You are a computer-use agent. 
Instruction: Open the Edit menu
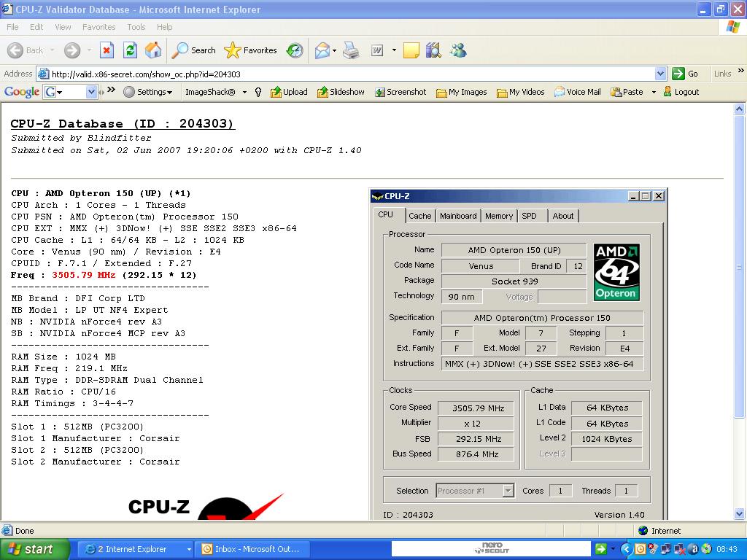point(36,27)
